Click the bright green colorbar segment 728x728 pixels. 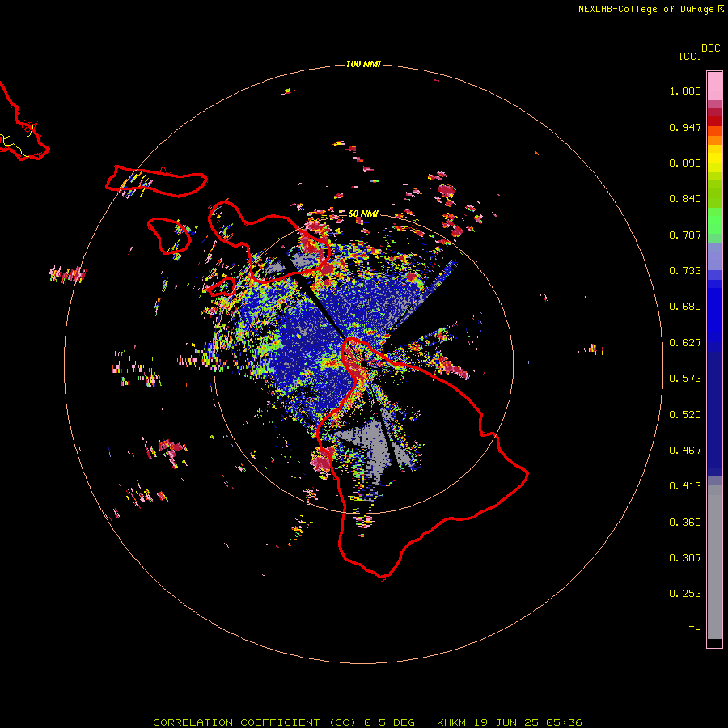click(714, 221)
